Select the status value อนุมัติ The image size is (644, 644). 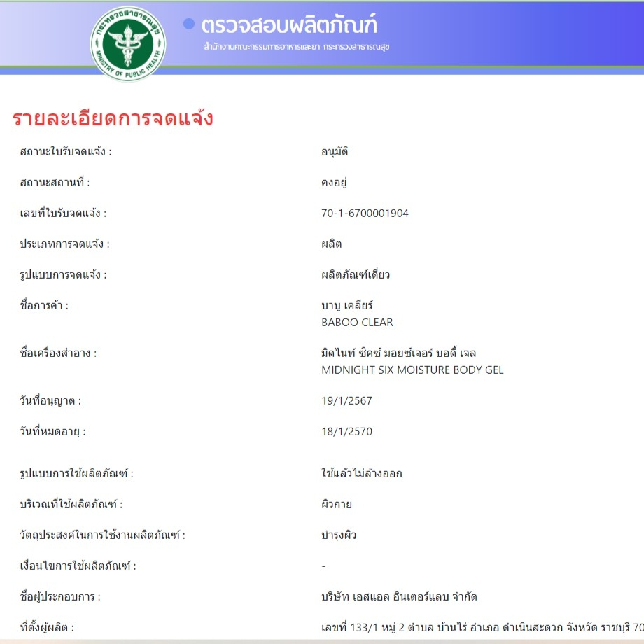pos(335,152)
